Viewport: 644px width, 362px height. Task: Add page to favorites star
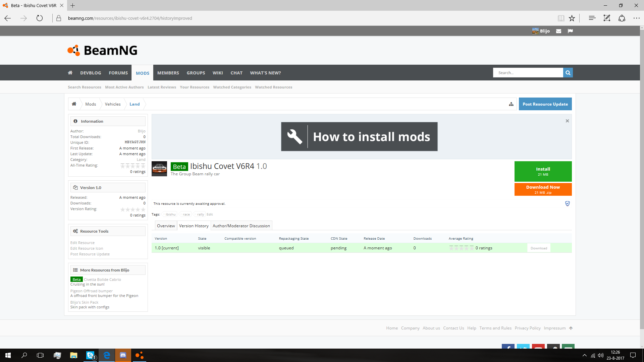[572, 18]
